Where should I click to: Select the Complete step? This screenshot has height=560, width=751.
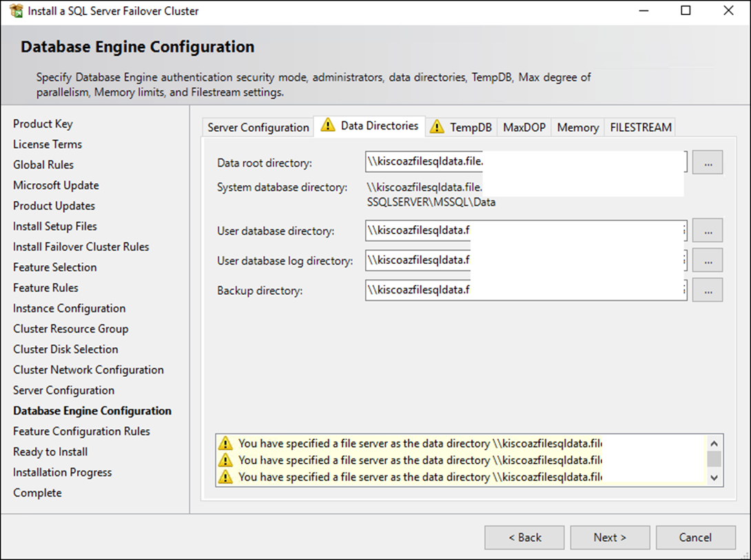(37, 493)
